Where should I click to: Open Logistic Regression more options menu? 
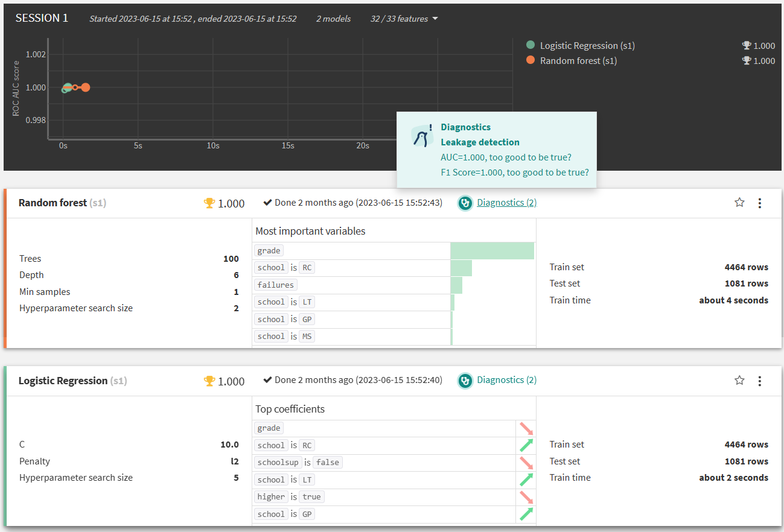[x=759, y=381]
